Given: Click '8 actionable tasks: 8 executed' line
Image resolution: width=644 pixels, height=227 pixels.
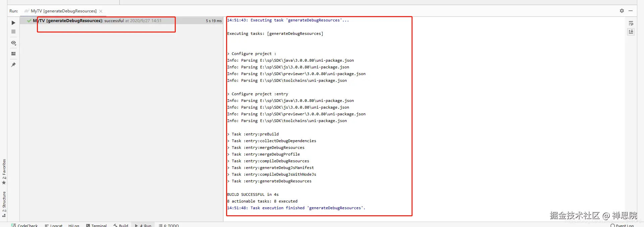Looking at the screenshot, I should (x=262, y=201).
